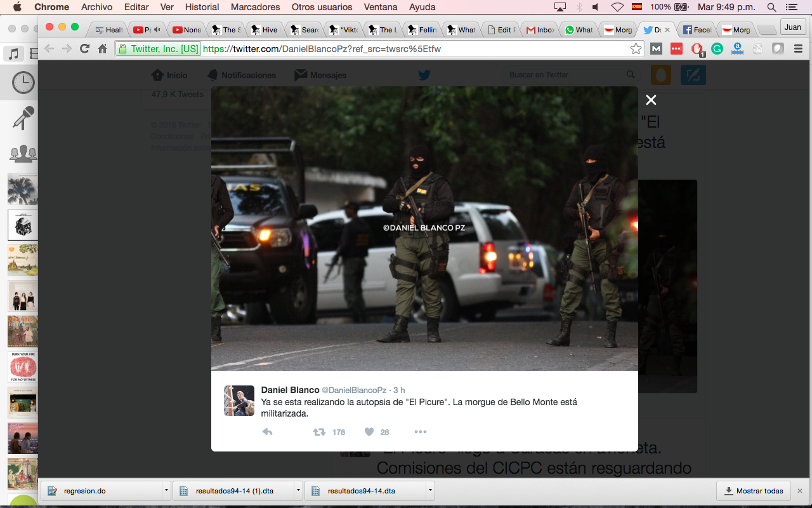Expand options for resultados94-14 (1).dta download
Viewport: 812px width, 508px height.
pos(298,491)
